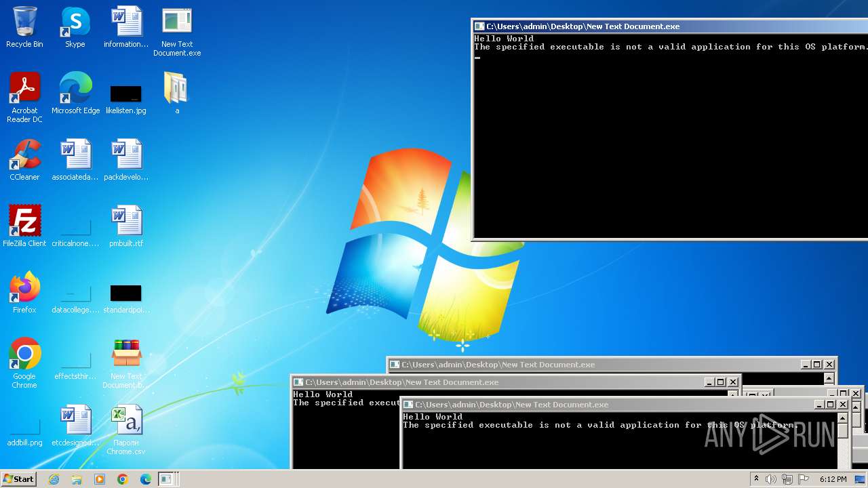This screenshot has height=488, width=868.
Task: Launch Microsoft Edge desktop shortcut
Action: pos(75,94)
